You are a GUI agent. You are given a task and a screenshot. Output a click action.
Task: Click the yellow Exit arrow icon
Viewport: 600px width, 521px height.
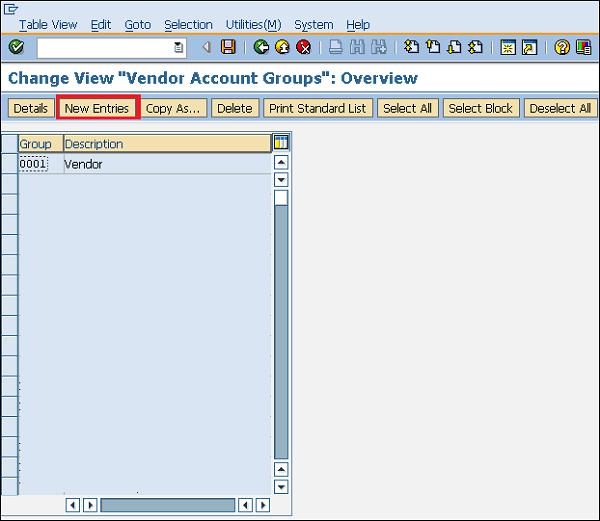click(x=282, y=47)
